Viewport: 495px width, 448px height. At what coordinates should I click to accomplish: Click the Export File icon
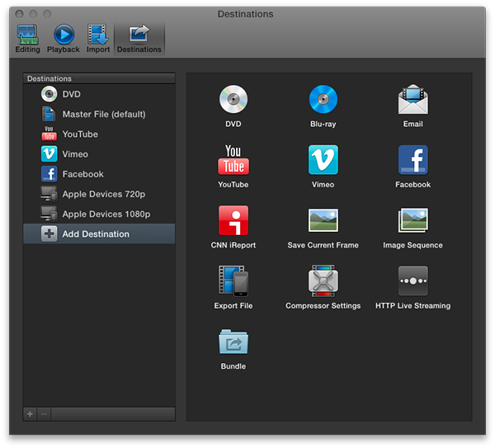click(233, 281)
